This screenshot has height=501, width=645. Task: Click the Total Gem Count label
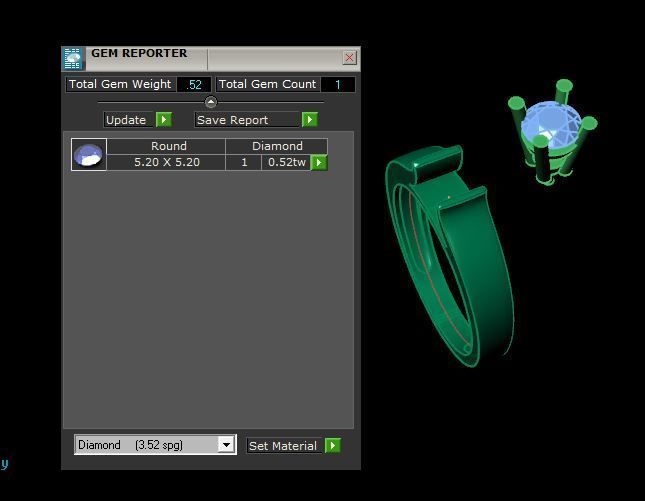tap(268, 84)
